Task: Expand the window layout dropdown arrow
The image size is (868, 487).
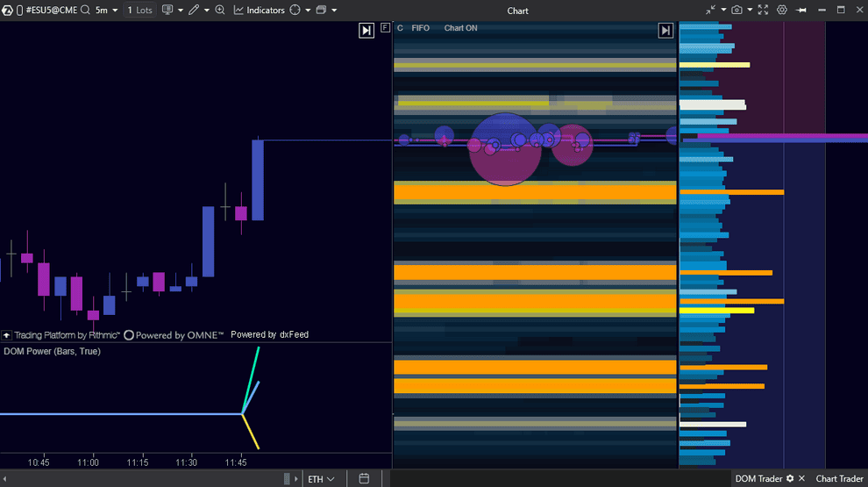Action: coord(334,11)
